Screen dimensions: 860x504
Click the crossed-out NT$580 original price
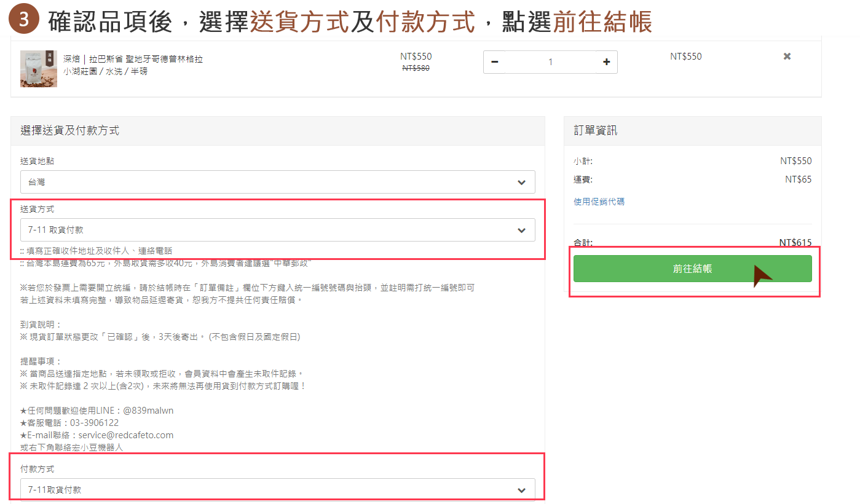coord(416,68)
